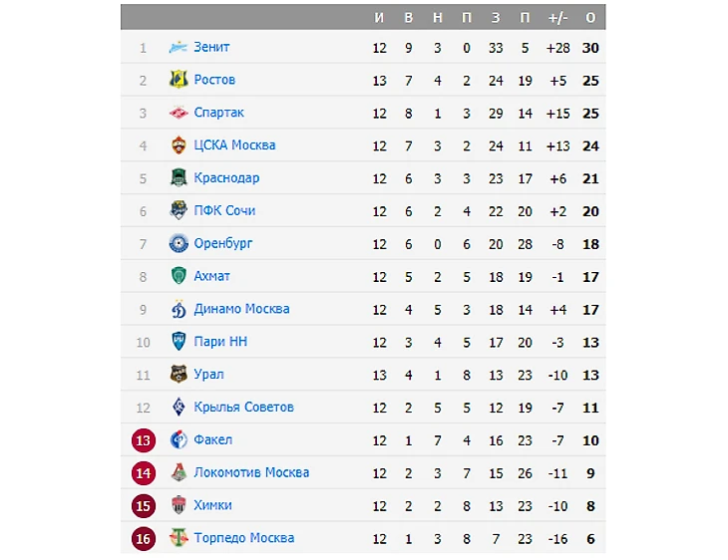Open the Урал team link

coord(208,375)
